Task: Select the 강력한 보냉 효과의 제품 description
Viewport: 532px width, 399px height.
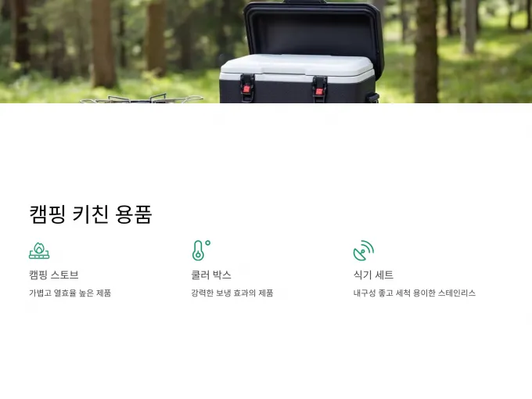Action: pos(232,293)
